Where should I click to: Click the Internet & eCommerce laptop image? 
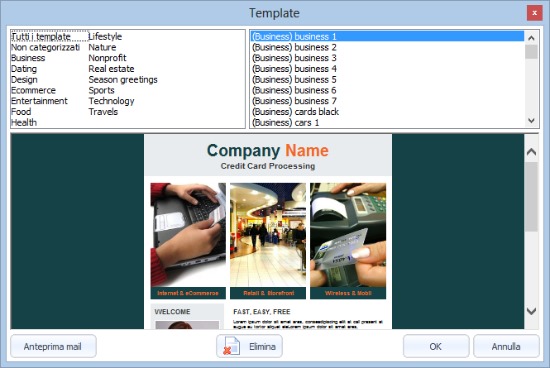(x=188, y=235)
